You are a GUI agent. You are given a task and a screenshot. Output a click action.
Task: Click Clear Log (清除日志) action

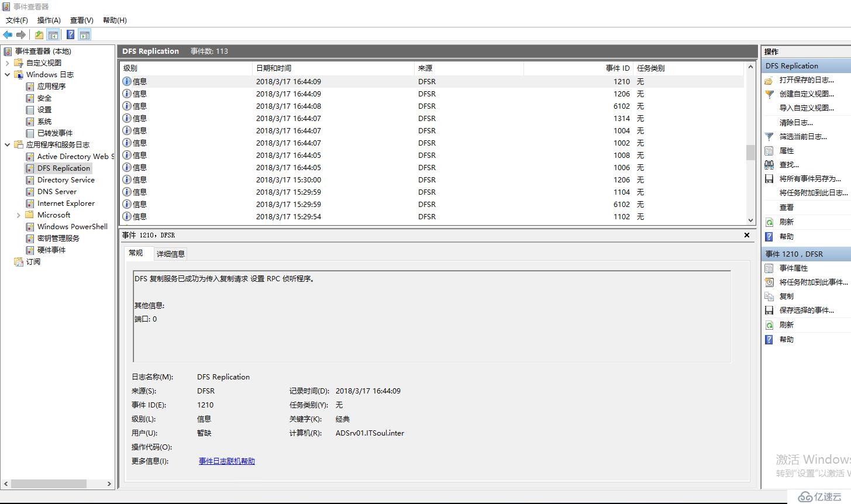click(796, 123)
